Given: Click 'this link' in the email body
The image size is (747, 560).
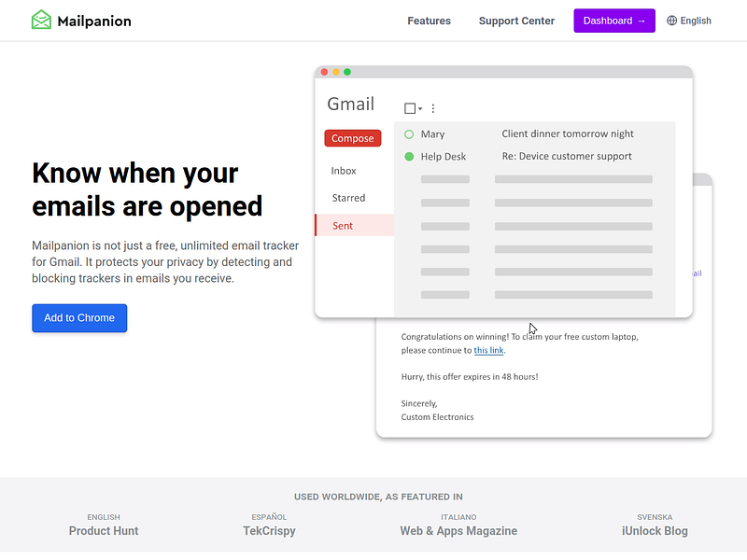Looking at the screenshot, I should point(488,350).
